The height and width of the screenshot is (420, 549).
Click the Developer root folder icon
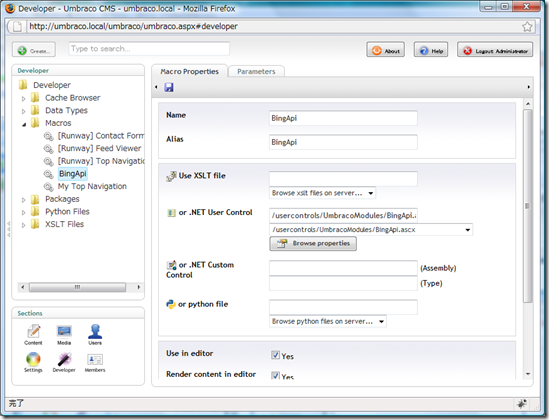click(x=23, y=85)
